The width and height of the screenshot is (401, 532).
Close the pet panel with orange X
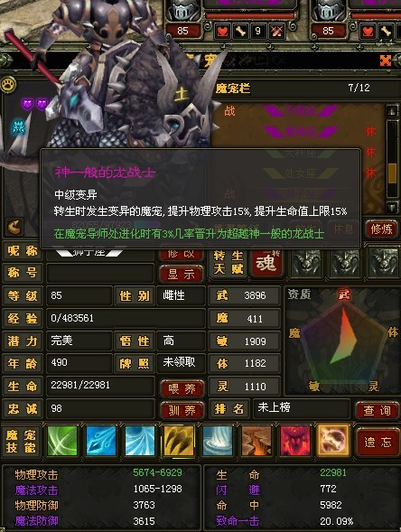click(386, 61)
